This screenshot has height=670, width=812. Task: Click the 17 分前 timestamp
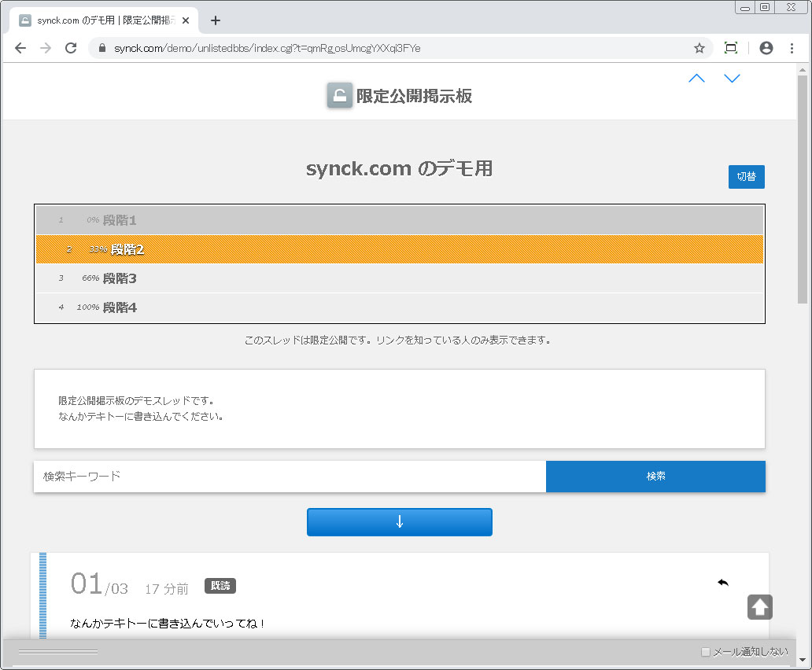[167, 589]
